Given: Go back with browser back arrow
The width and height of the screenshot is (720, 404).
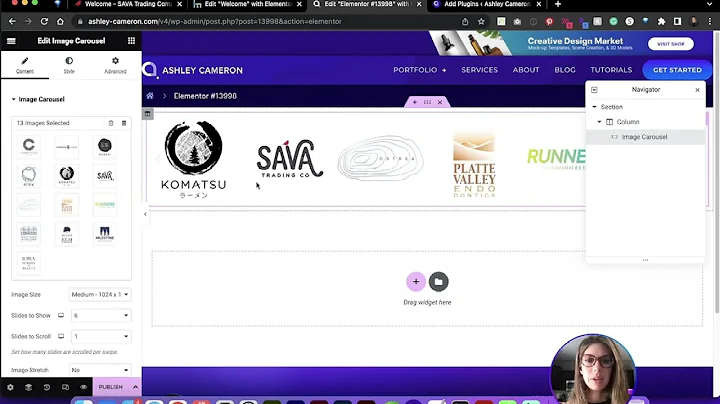Looking at the screenshot, I should 12,22.
